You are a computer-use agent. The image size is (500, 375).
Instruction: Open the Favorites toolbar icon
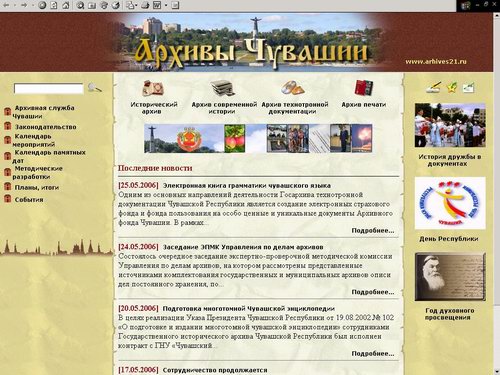pos(92,5)
